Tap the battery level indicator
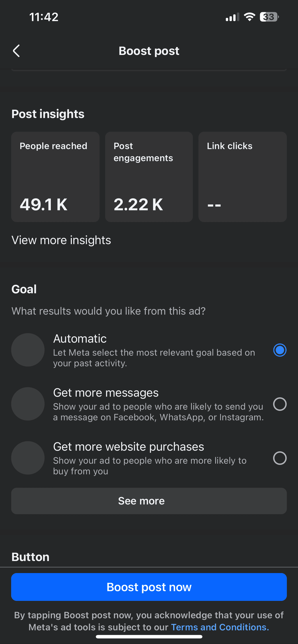This screenshot has height=644, width=298. 269,17
